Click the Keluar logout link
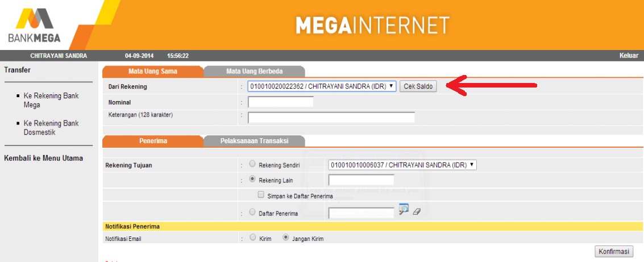 (629, 56)
